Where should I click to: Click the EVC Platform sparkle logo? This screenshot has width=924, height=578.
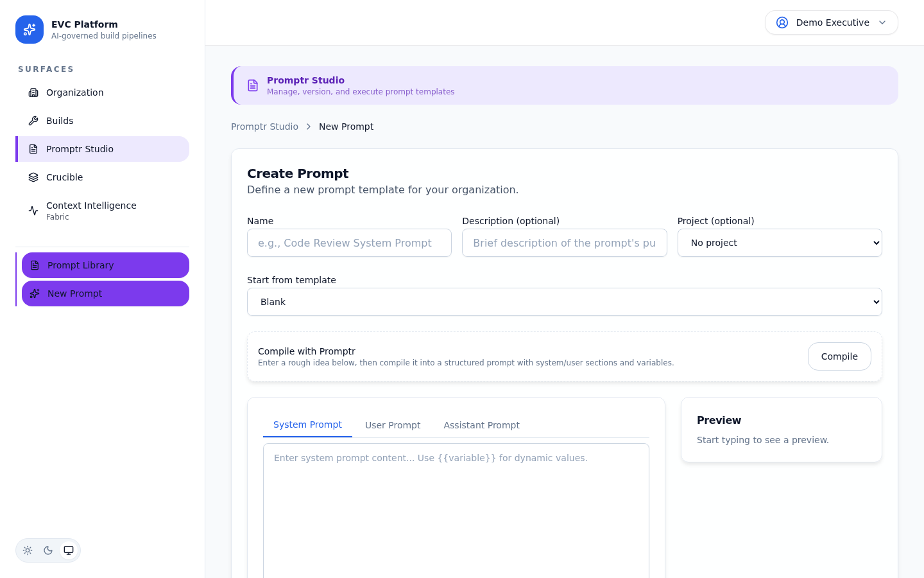[x=30, y=30]
